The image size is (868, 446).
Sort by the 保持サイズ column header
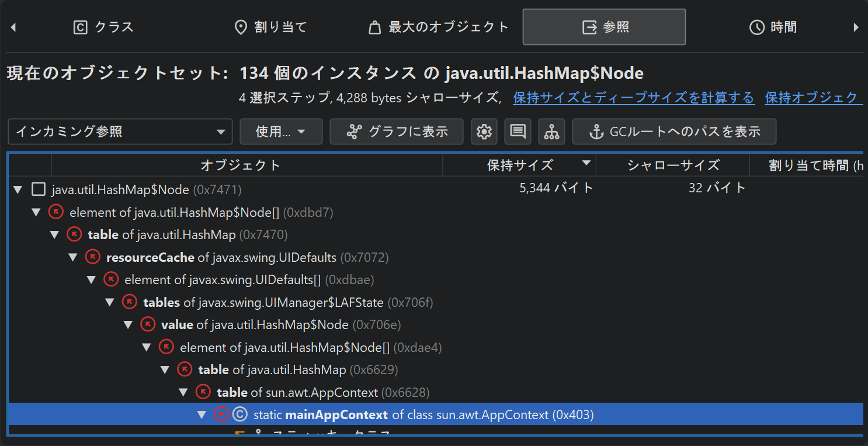tap(519, 165)
